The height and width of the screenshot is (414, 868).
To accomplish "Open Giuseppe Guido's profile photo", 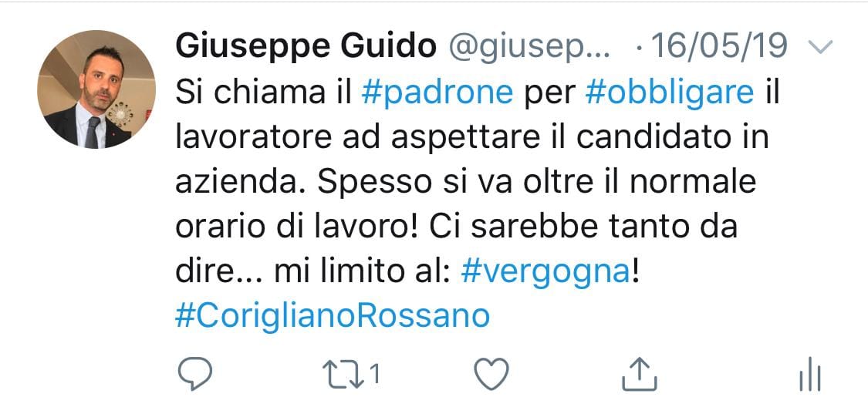I will [x=96, y=89].
